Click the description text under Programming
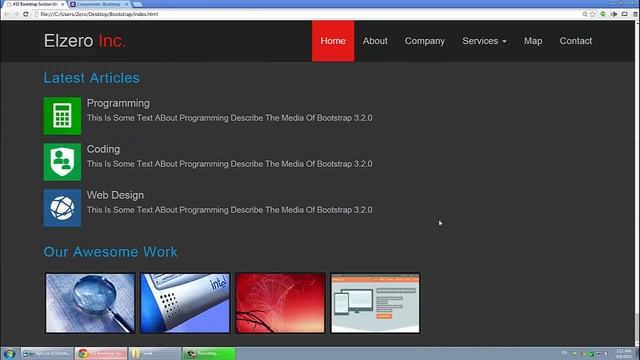This screenshot has height=360, width=640. pos(229,118)
